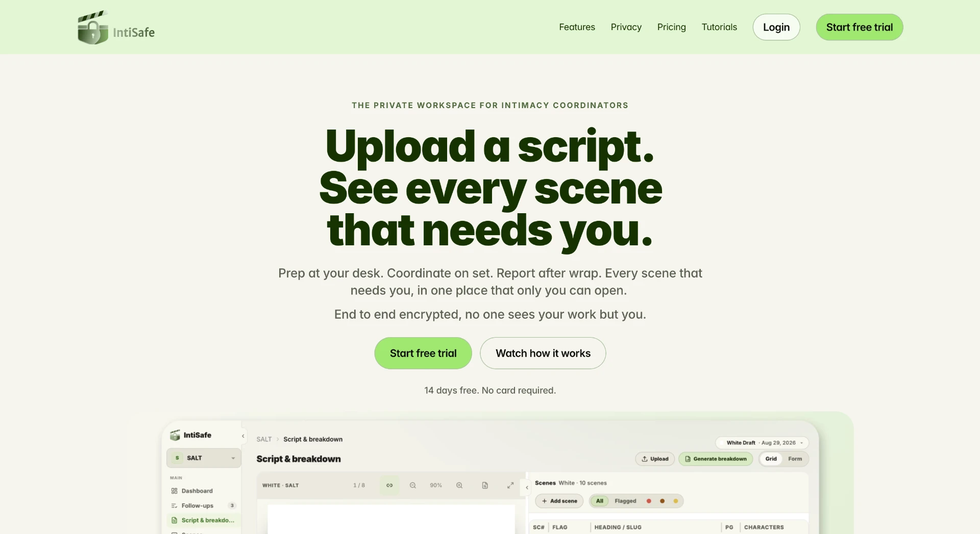Click the Script & breakdown document icon in the sidebar

point(175,520)
